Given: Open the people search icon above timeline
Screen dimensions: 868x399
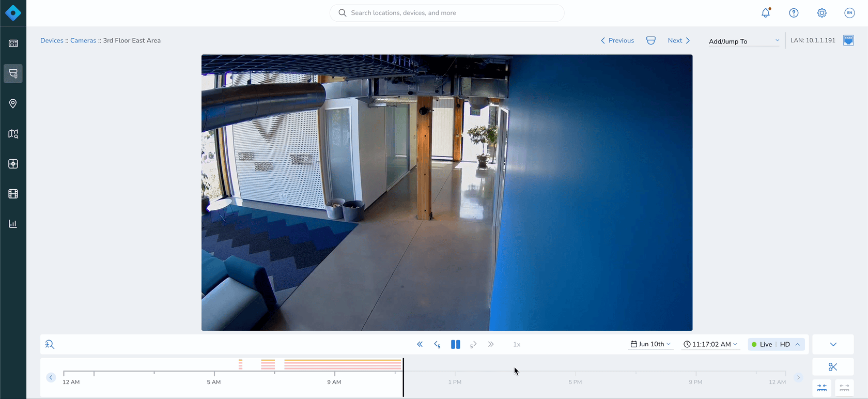Looking at the screenshot, I should coord(50,344).
